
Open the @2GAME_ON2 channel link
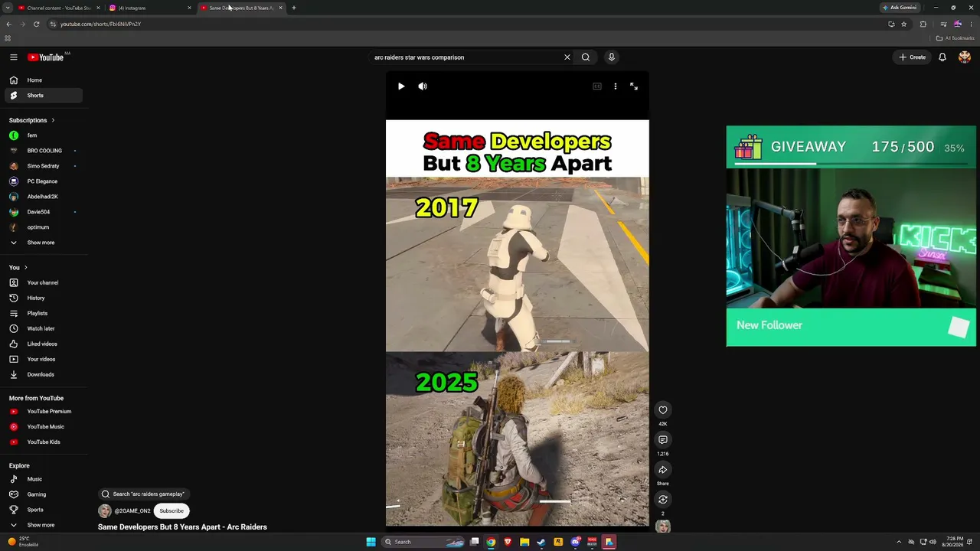[x=132, y=511]
